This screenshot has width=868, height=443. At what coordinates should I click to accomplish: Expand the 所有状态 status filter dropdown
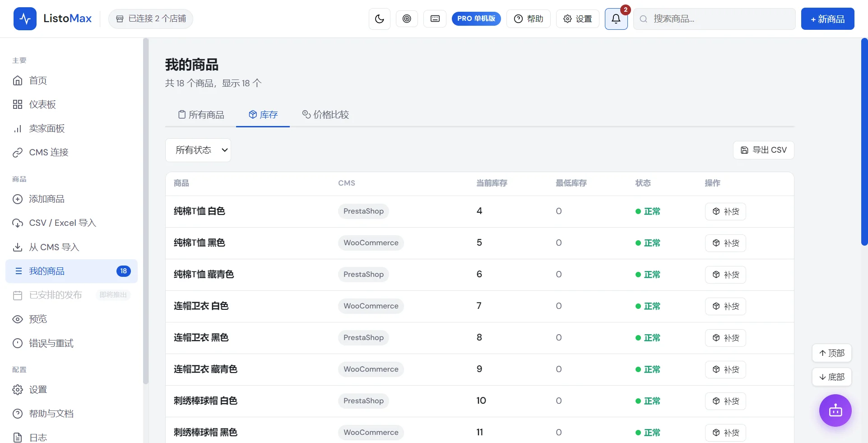click(x=198, y=150)
